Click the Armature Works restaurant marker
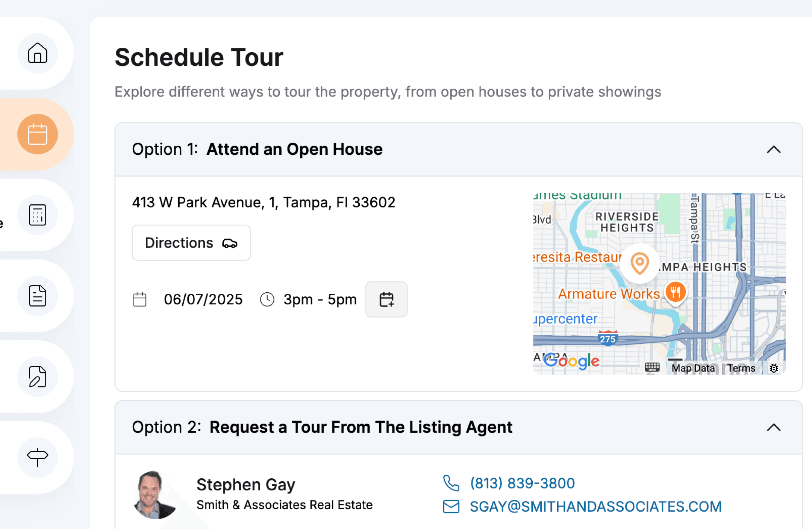Viewport: 812px width, 529px height. pos(676,292)
